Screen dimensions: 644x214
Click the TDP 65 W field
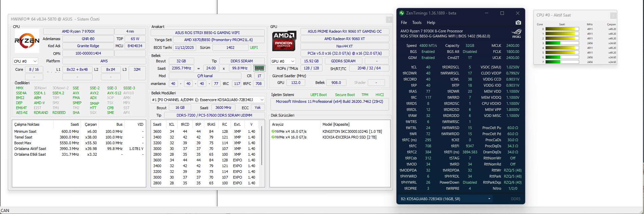pos(135,39)
